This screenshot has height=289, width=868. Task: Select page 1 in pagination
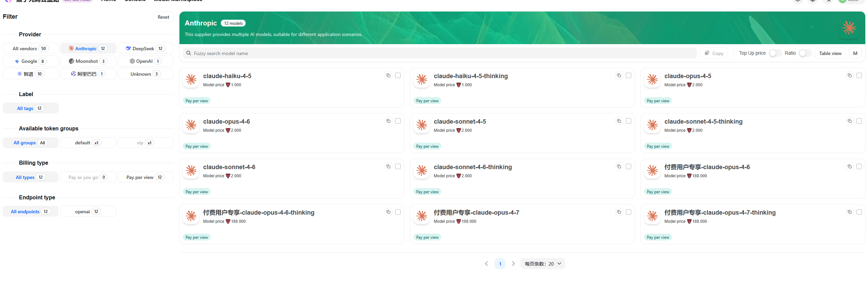pyautogui.click(x=500, y=264)
